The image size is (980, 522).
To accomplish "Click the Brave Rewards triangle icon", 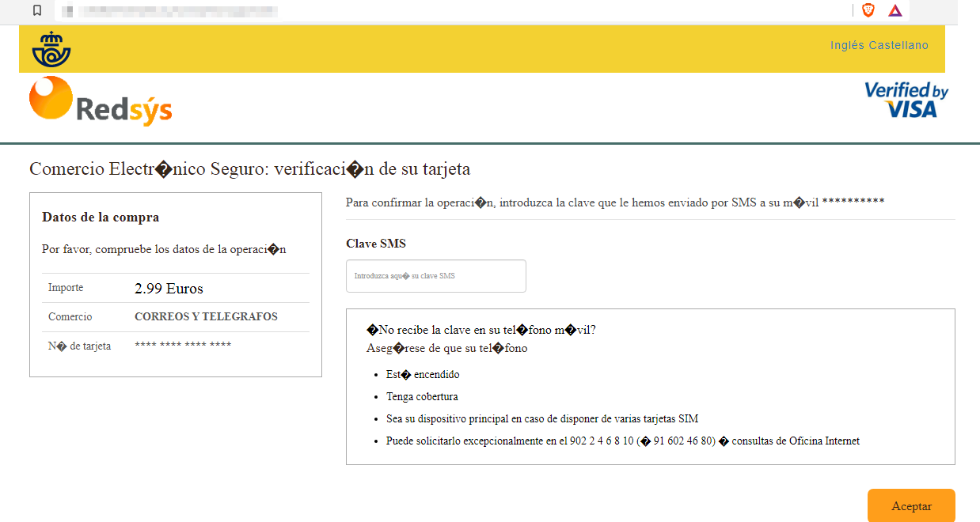I will click(895, 10).
